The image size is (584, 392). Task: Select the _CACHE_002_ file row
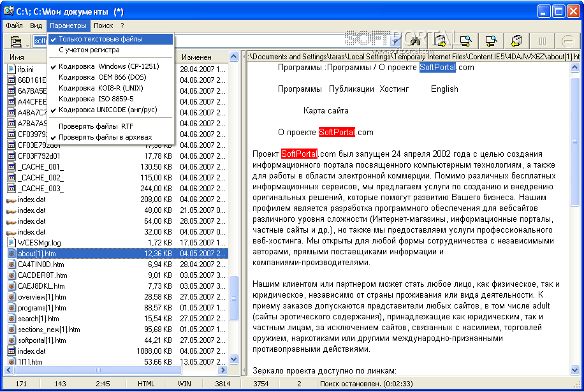pyautogui.click(x=117, y=178)
